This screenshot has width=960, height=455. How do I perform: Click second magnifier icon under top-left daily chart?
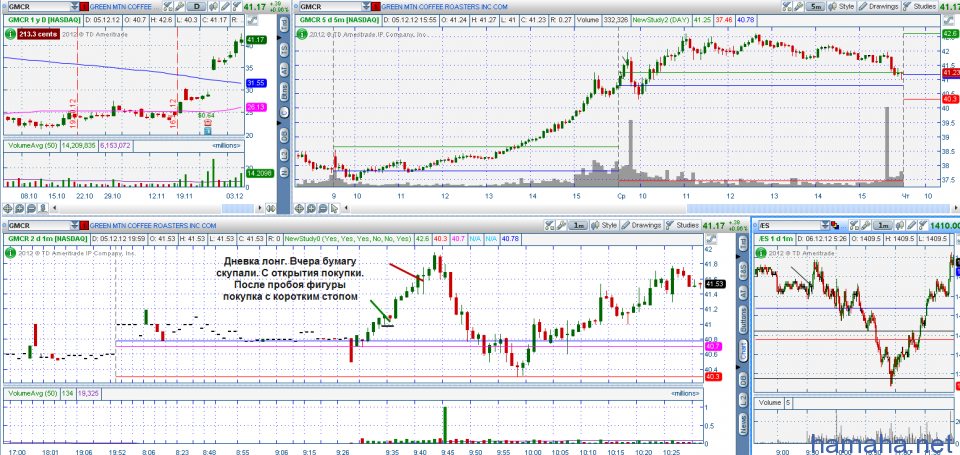pos(20,208)
